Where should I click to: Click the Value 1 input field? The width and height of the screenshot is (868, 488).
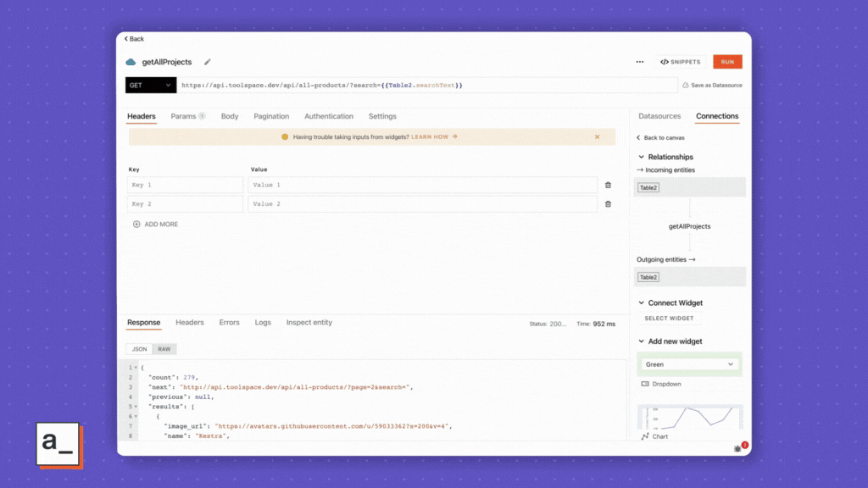tap(422, 185)
